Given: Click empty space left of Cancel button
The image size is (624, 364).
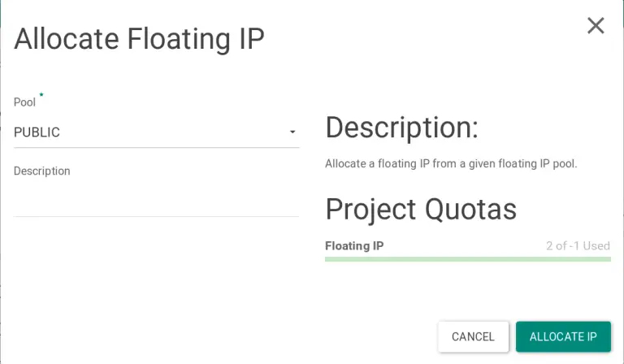Looking at the screenshot, I should (x=244, y=336).
